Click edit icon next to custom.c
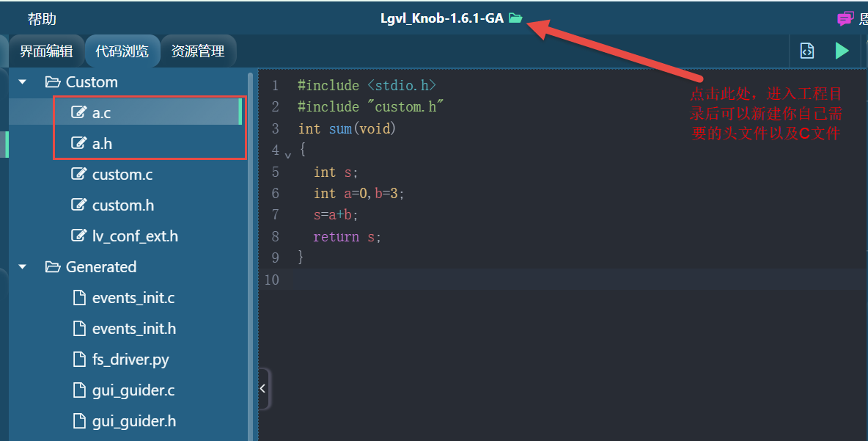Viewport: 868px width, 441px height. tap(78, 175)
